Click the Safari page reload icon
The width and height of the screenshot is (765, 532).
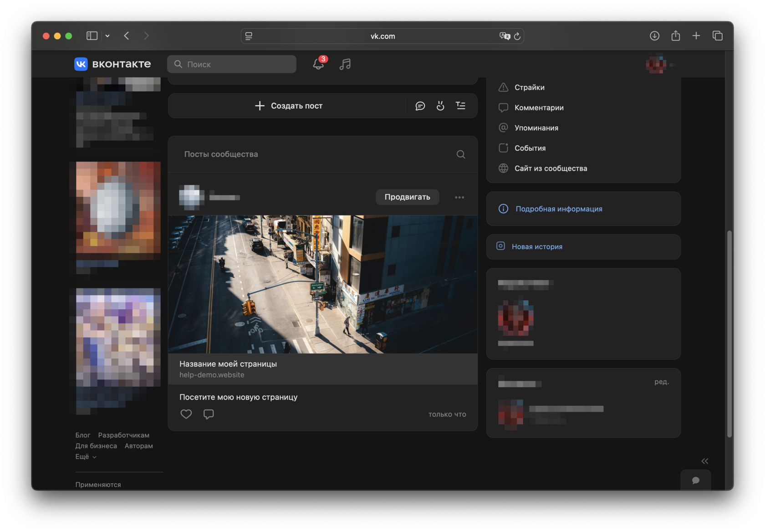pyautogui.click(x=517, y=36)
